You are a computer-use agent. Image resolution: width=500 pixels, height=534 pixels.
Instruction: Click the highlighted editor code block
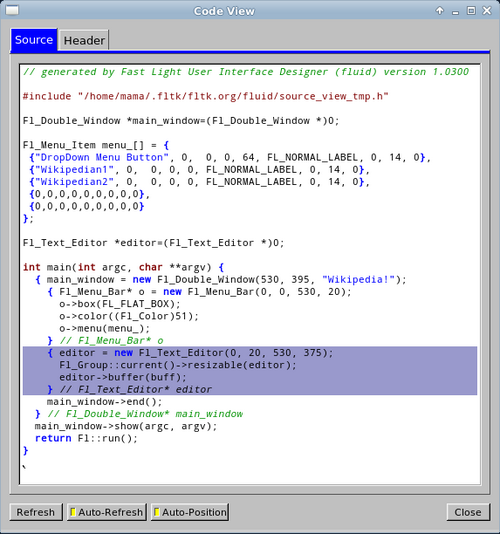pos(250,371)
